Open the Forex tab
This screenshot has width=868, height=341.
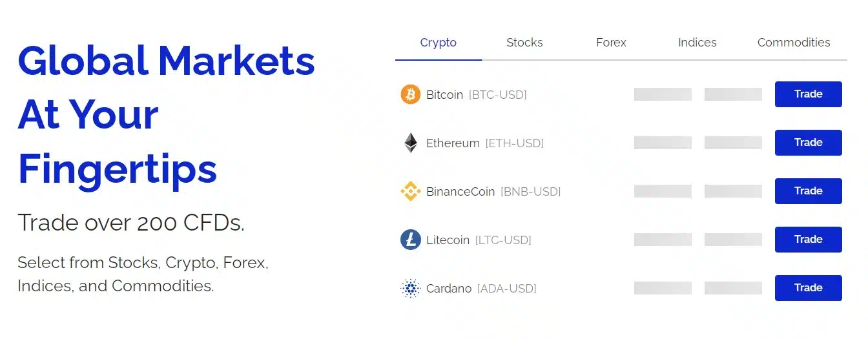[x=611, y=43]
